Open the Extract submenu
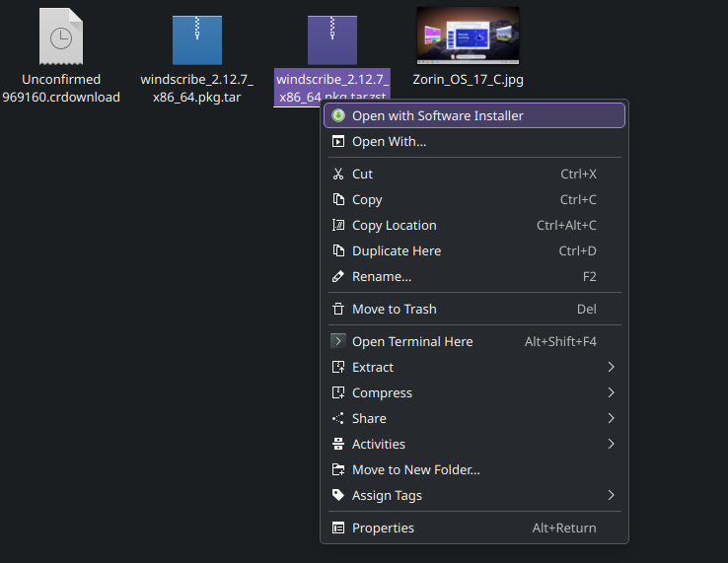This screenshot has height=563, width=728. 474,367
